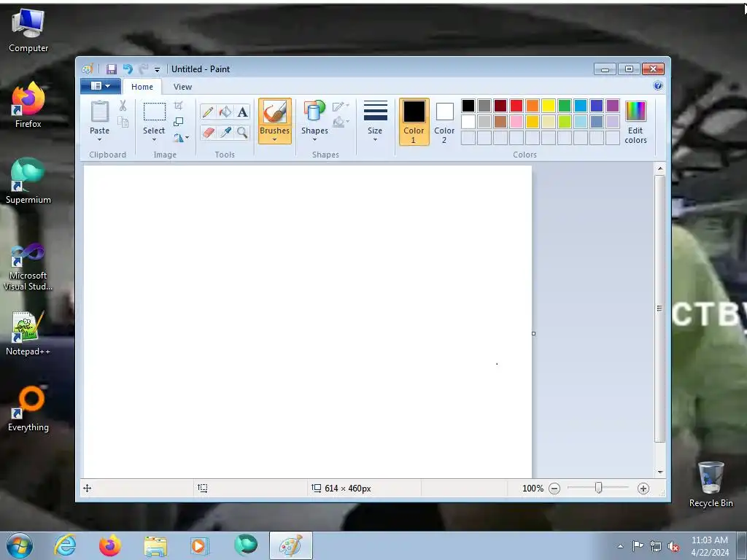This screenshot has height=560, width=747.
Task: Click the Crop icon in Image group
Action: (x=179, y=105)
